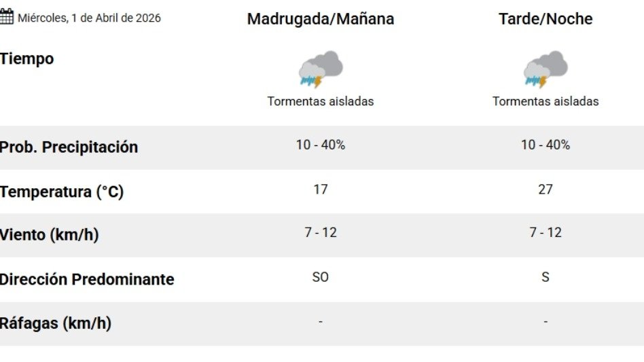
Task: Select the Madrugada/Mañana column header
Action: click(x=321, y=19)
